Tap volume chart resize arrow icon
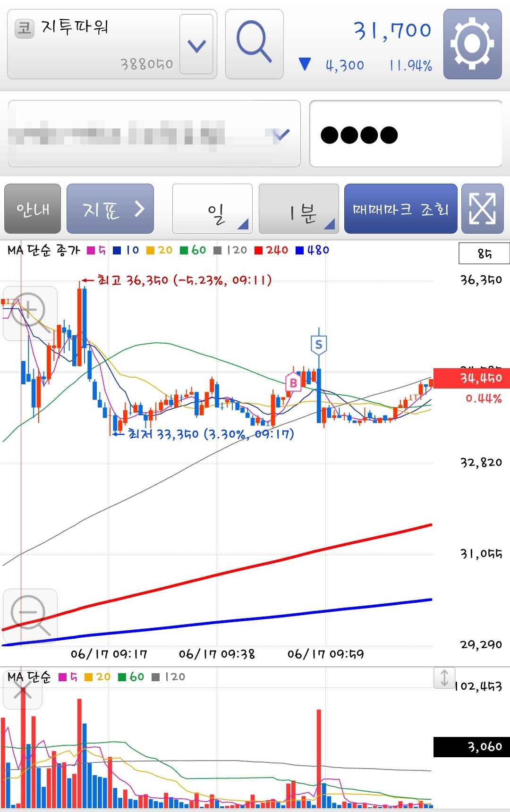Image resolution: width=510 pixels, height=812 pixels. click(444, 677)
